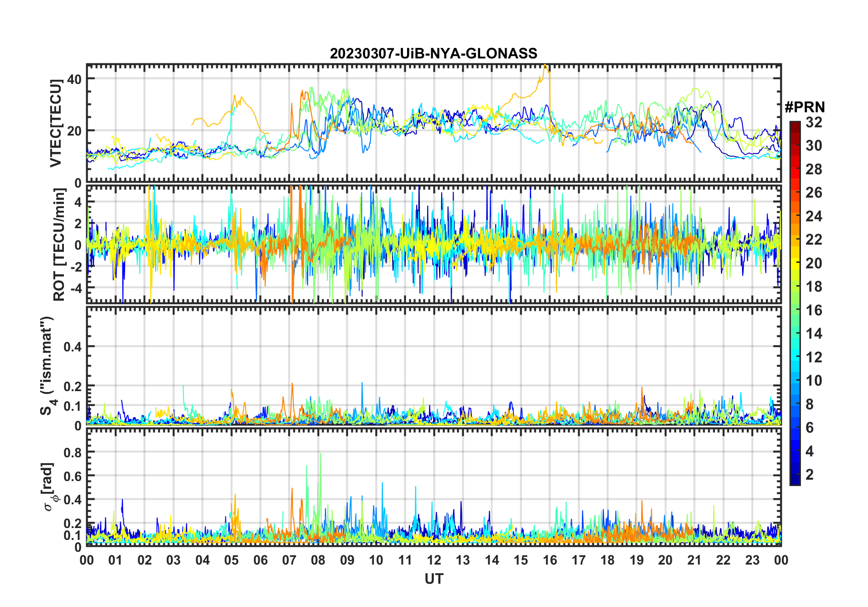
Task: Click the x-axis tick label 19
Action: tap(636, 560)
